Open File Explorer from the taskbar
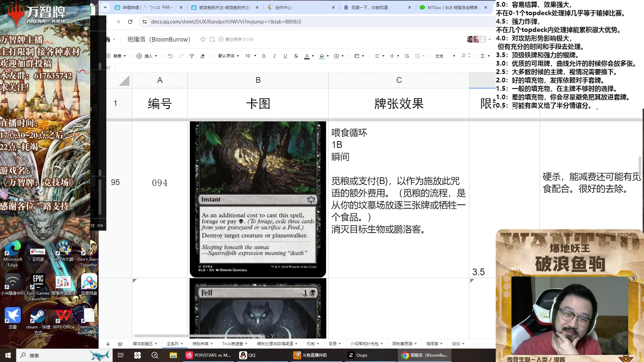This screenshot has height=362, width=644. pos(173,355)
